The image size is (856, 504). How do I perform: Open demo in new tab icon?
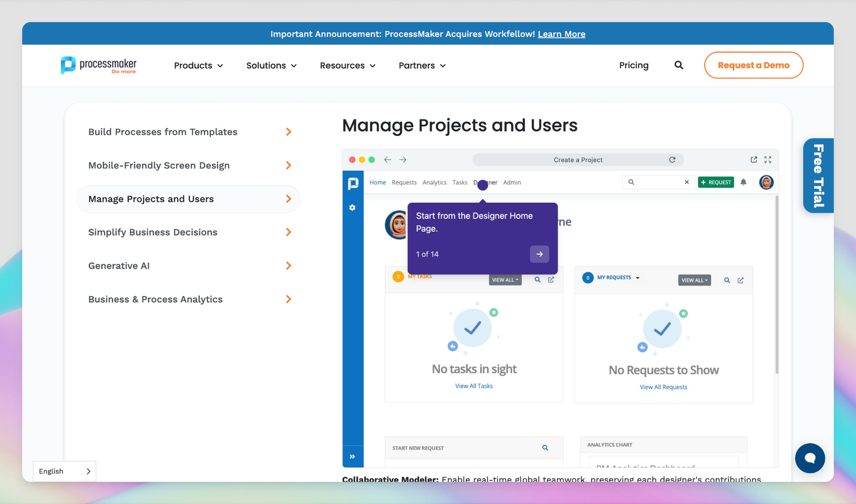pyautogui.click(x=754, y=159)
